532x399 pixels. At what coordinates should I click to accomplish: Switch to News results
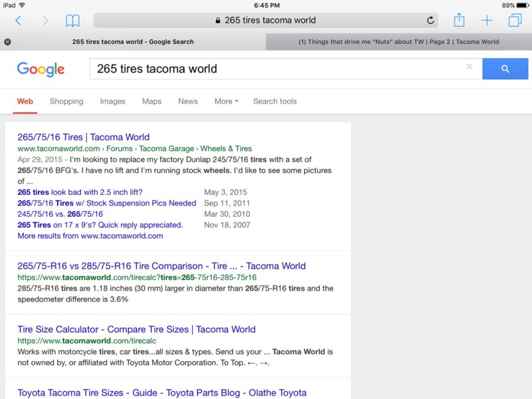(188, 102)
